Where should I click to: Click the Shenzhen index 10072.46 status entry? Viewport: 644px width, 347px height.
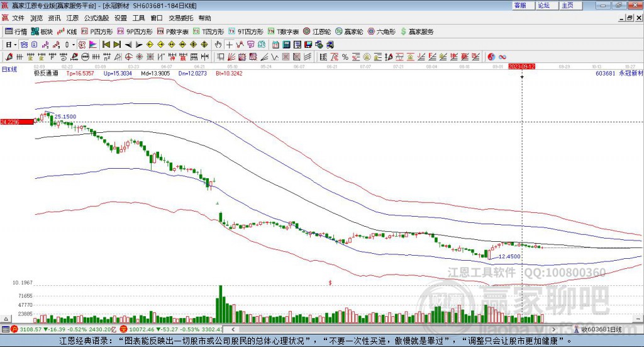pyautogui.click(x=172, y=329)
